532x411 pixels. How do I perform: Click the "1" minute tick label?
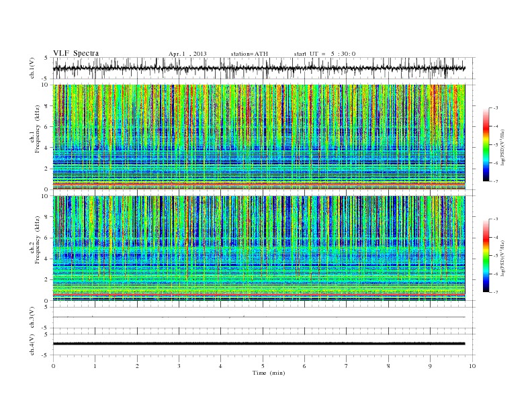point(95,366)
